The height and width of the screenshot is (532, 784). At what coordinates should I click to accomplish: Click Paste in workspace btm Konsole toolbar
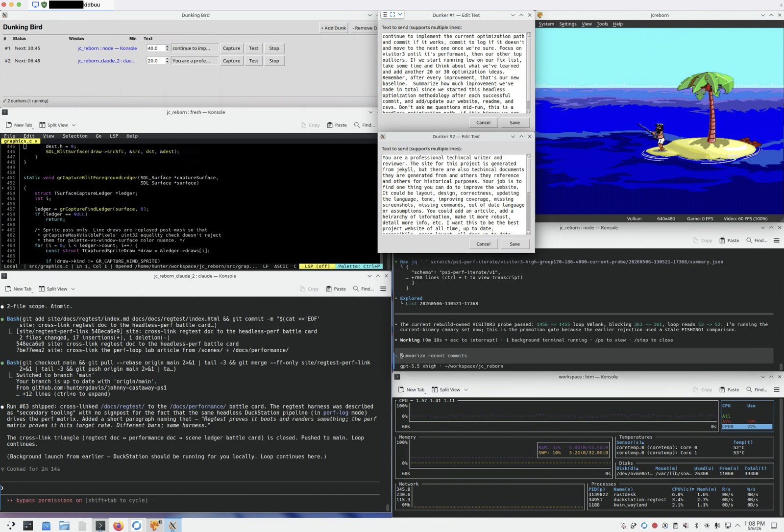click(x=729, y=390)
